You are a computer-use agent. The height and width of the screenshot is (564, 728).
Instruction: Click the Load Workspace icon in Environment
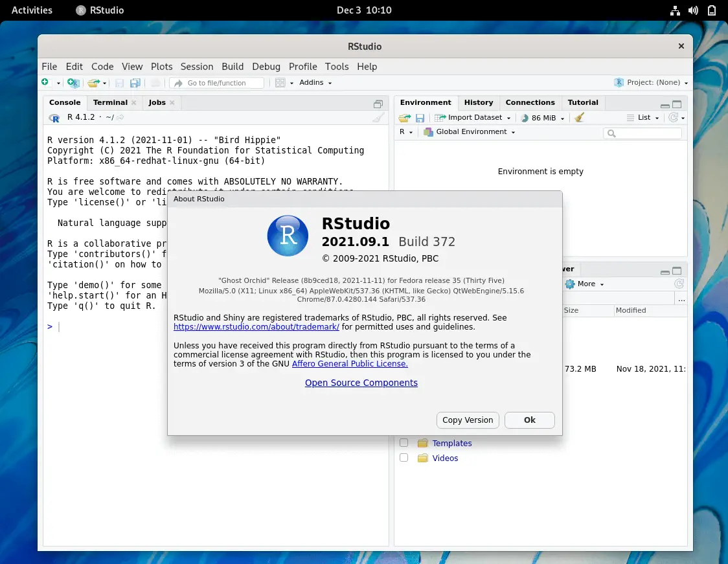[404, 118]
